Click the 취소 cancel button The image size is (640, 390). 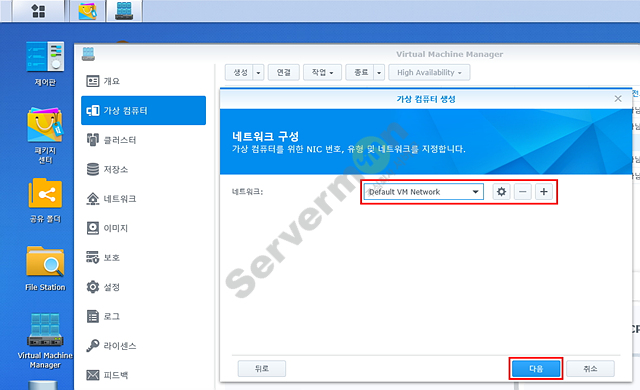click(x=590, y=369)
